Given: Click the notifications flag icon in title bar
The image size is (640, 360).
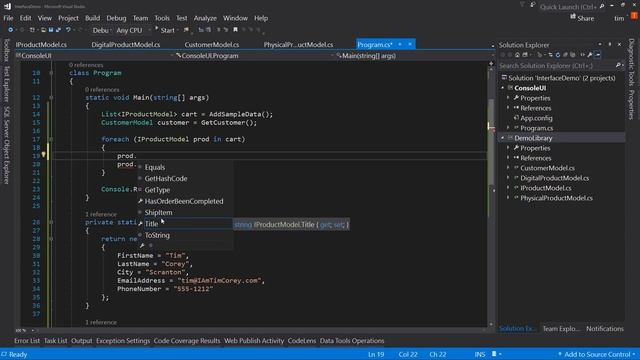Looking at the screenshot, I should coord(522,5).
